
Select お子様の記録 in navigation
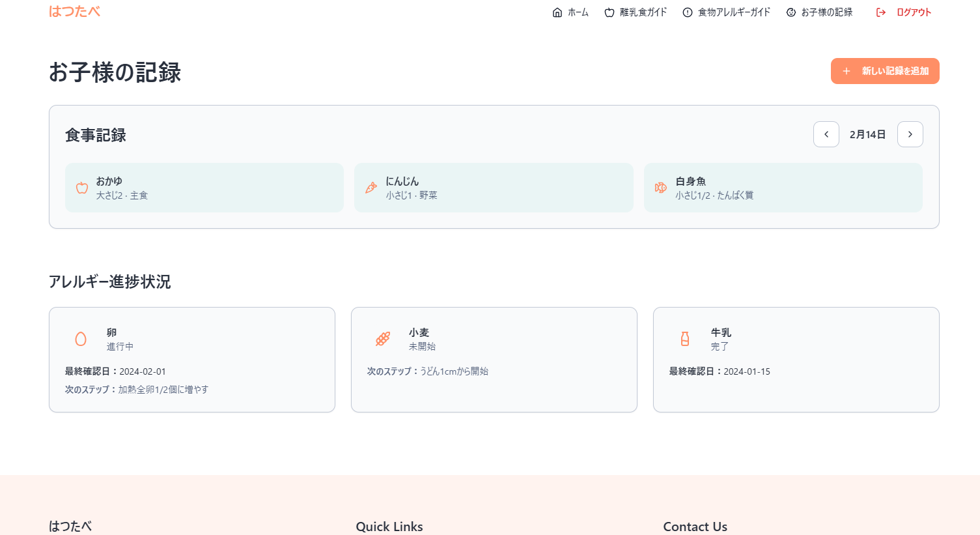819,12
